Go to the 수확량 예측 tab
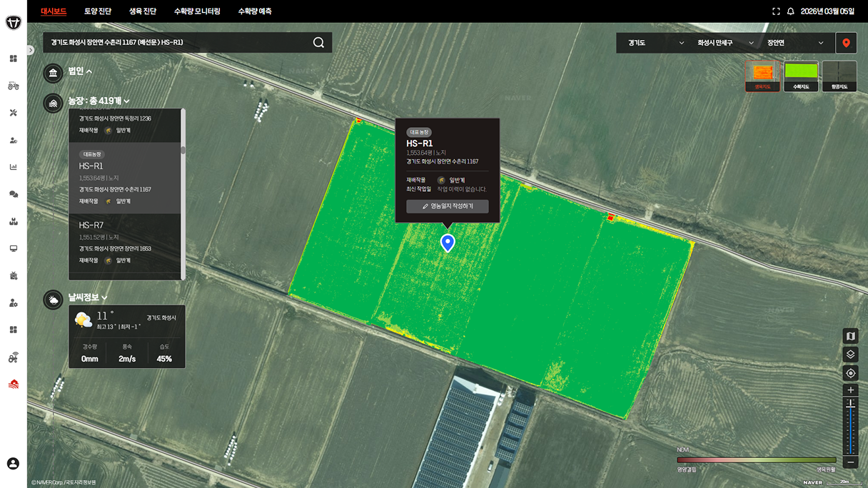This screenshot has height=488, width=868. tap(254, 11)
